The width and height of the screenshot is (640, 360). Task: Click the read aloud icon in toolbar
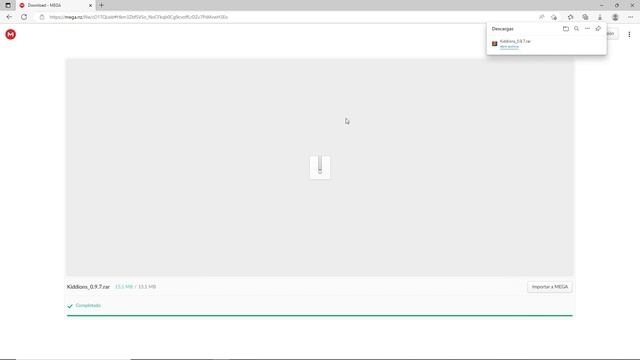[542, 17]
